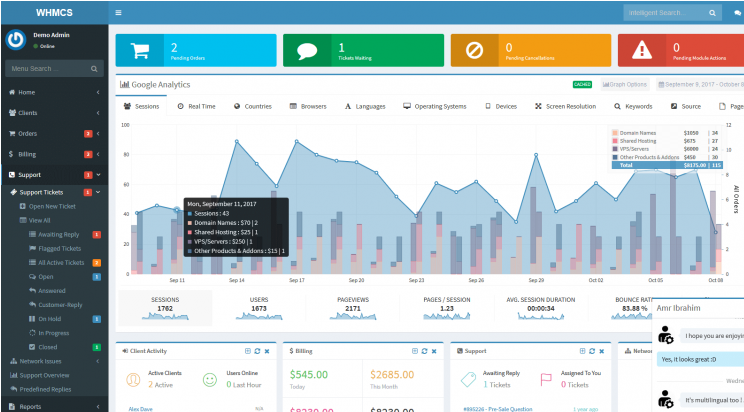Click the Intelligent Search input field
This screenshot has width=744, height=412.
pos(666,13)
